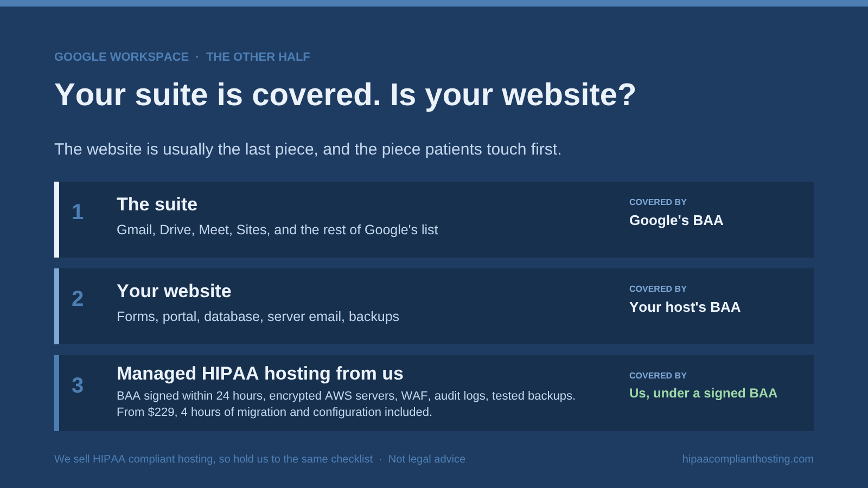868x488 pixels.
Task: Open the hipaacomplianthosting.com link
Action: (x=748, y=459)
